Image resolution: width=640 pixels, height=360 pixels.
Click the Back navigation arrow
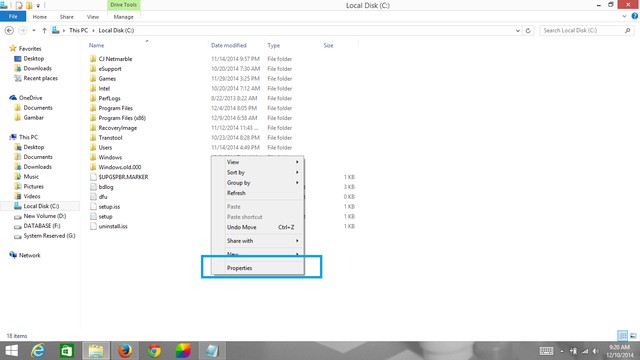9,30
